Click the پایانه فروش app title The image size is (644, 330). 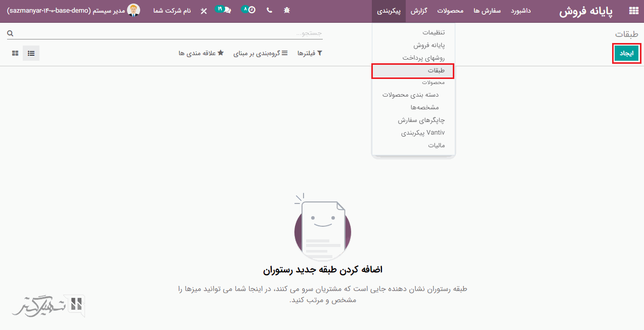[x=585, y=11]
